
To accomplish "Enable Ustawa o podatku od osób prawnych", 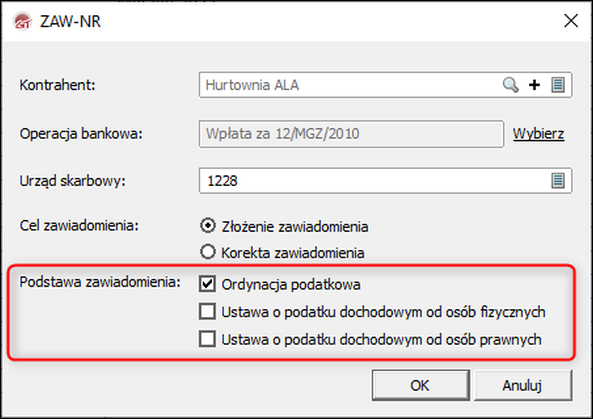I will (x=207, y=339).
